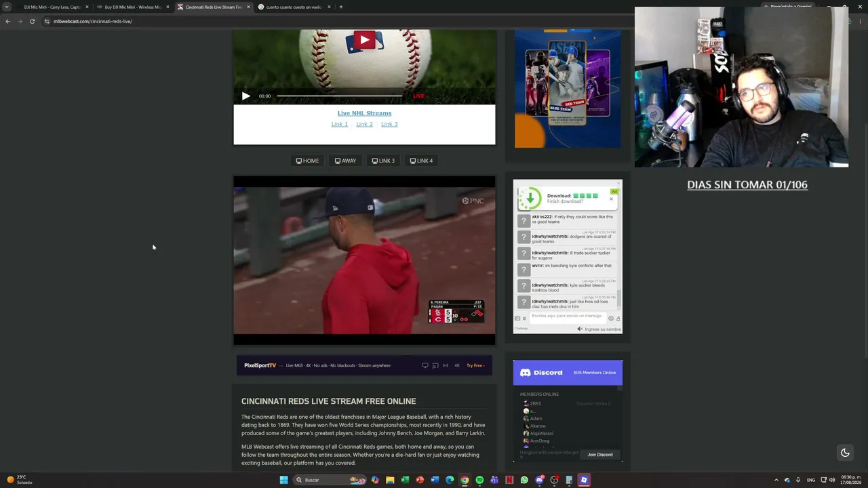Click Try Free on PixelSportTV banner

[x=475, y=365]
